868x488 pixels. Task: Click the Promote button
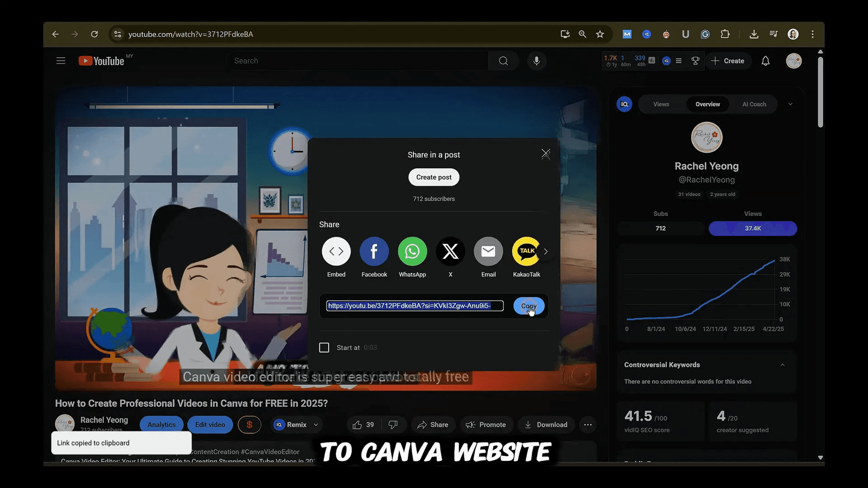(486, 425)
